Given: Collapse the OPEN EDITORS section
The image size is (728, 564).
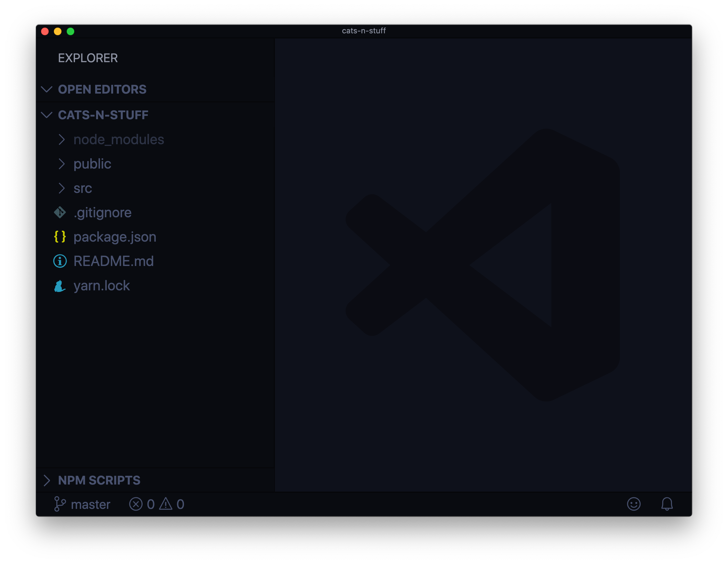Looking at the screenshot, I should [47, 89].
